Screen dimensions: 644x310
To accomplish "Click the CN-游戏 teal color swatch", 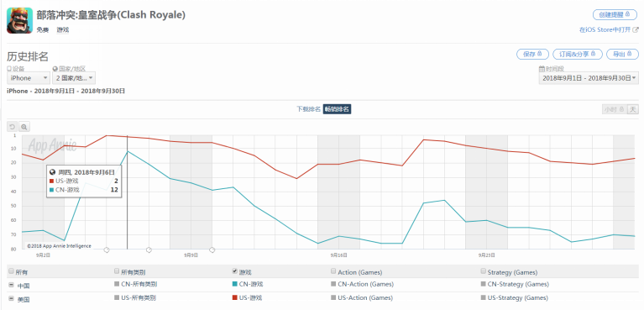I will [234, 284].
